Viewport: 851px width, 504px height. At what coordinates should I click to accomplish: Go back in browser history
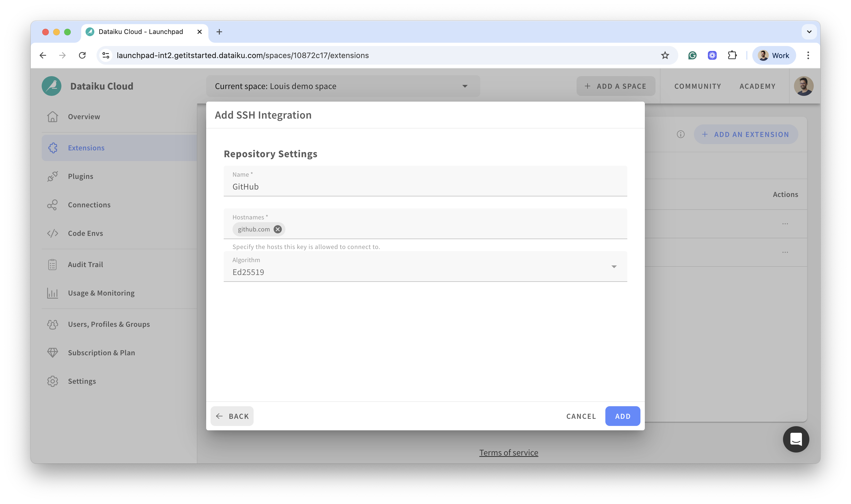click(x=43, y=55)
